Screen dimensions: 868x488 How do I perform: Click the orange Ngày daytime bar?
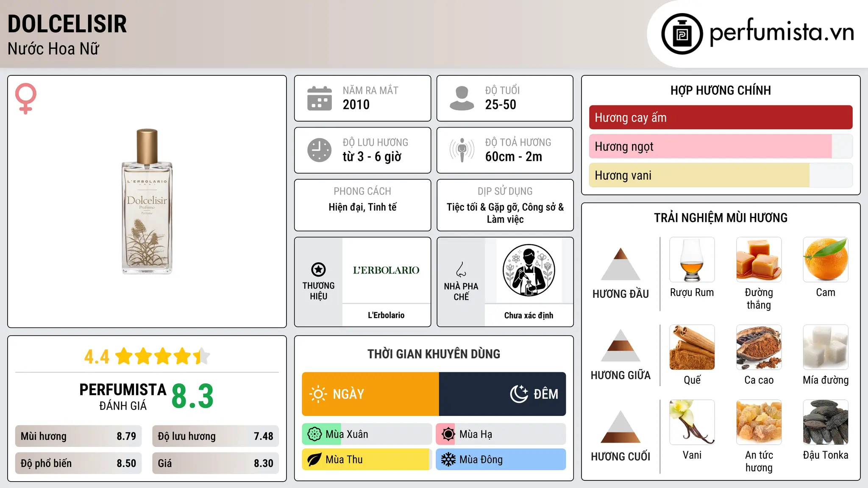tap(370, 394)
